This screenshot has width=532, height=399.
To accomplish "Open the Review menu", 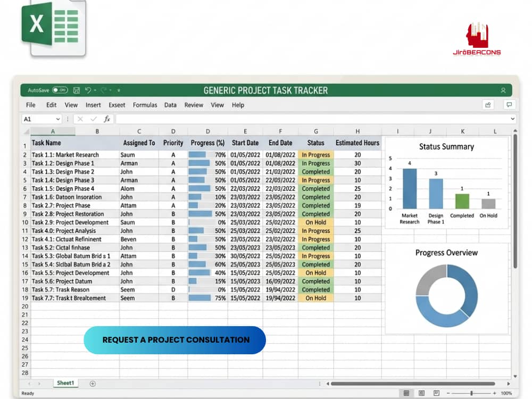I will tap(194, 105).
